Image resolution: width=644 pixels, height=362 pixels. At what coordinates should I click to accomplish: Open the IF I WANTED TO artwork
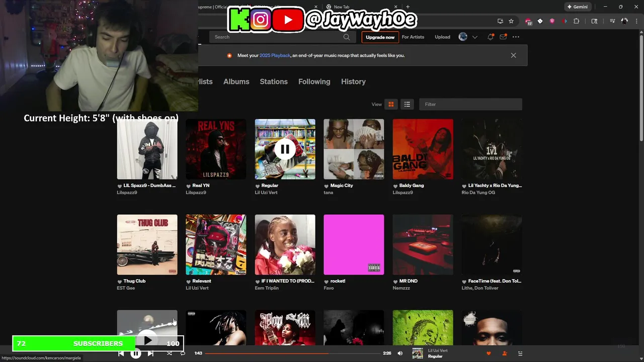pos(285,245)
